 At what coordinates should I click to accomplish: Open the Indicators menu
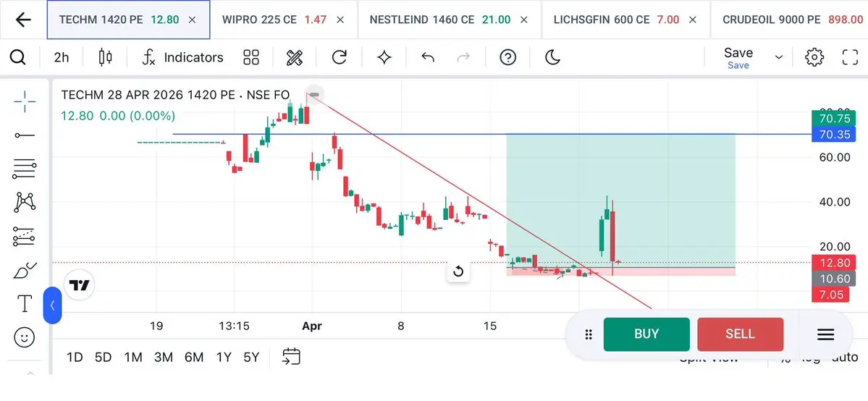point(182,57)
